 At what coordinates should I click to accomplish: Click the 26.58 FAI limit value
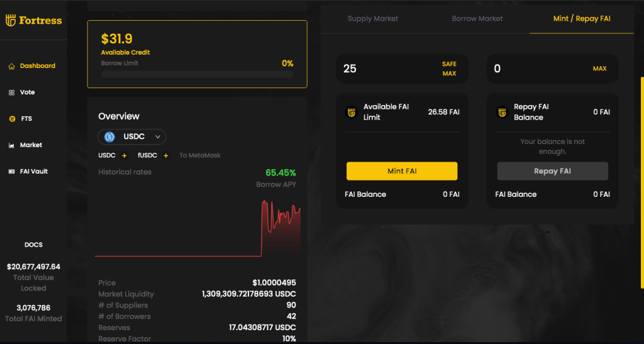coord(443,112)
